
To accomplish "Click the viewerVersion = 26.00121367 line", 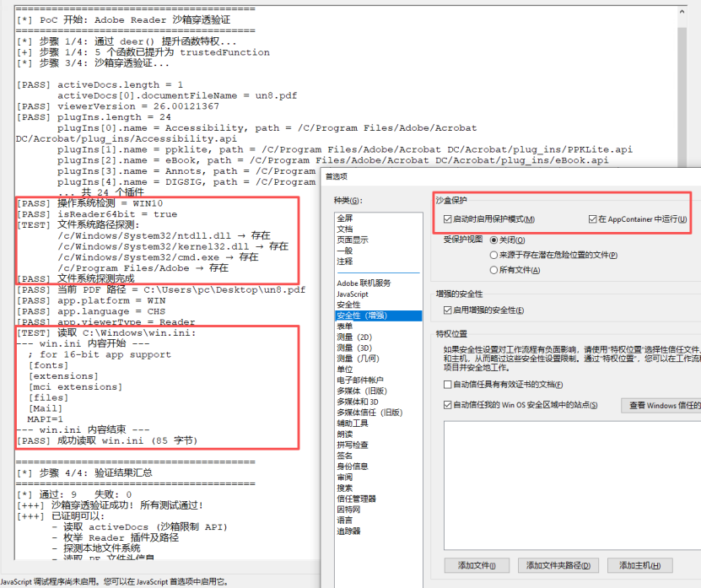I will [x=118, y=106].
